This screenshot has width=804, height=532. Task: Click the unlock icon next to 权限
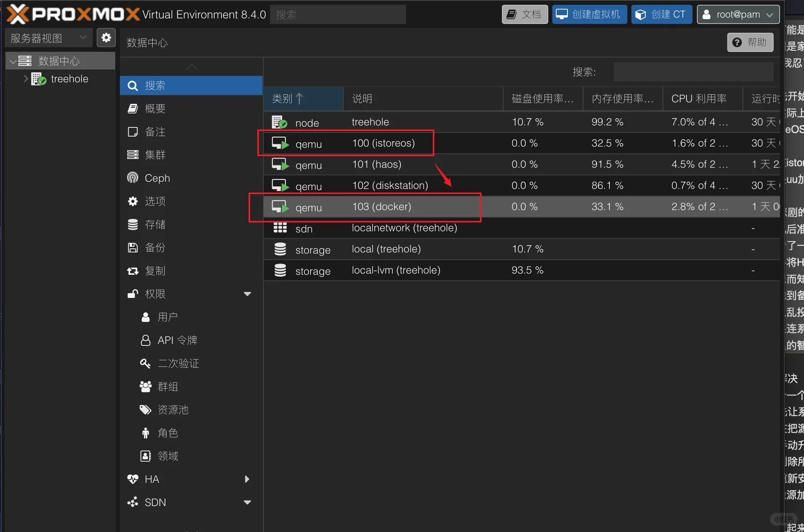pyautogui.click(x=133, y=294)
